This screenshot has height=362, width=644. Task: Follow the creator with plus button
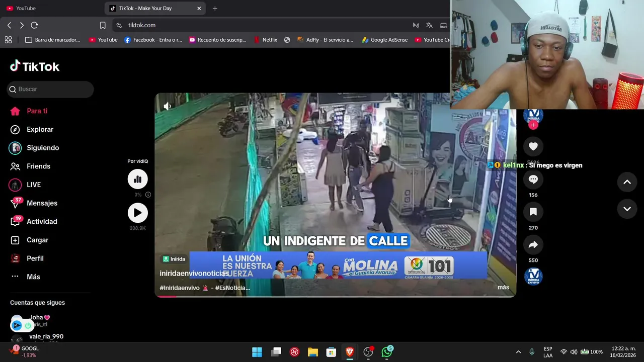click(x=533, y=125)
